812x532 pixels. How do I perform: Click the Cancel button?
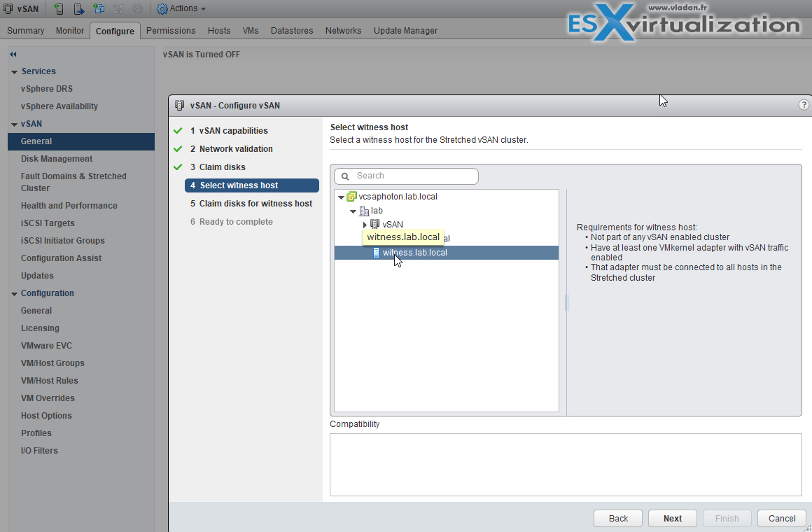[782, 518]
